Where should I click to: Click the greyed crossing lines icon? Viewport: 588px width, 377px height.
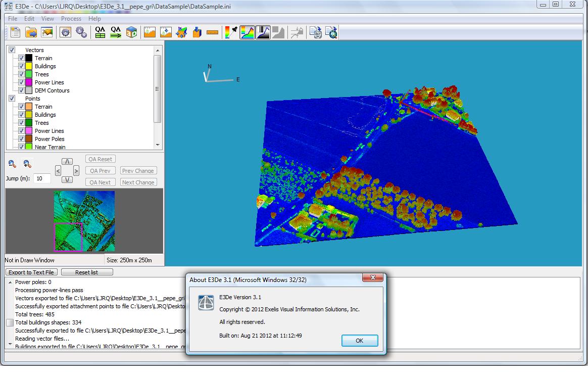click(297, 32)
